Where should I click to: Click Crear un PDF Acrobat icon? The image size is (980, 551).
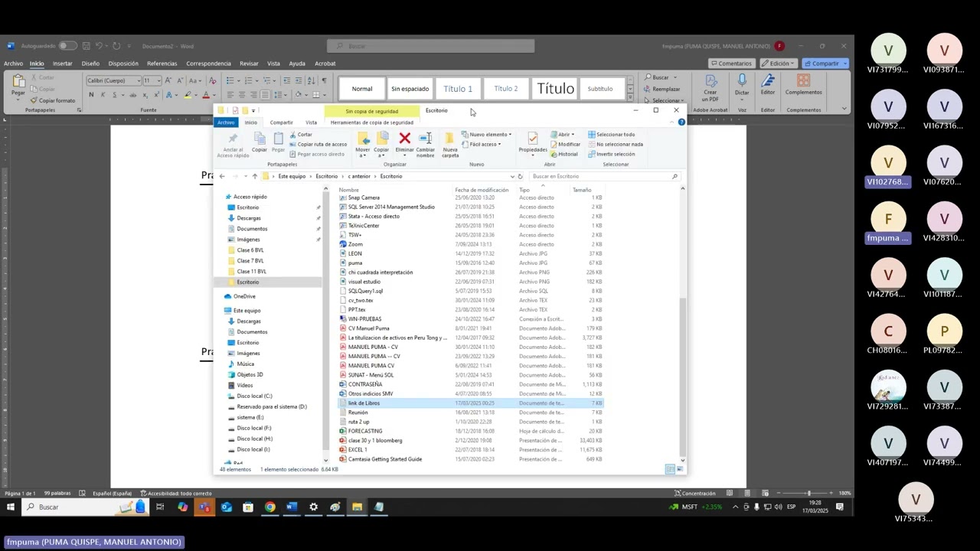710,80
